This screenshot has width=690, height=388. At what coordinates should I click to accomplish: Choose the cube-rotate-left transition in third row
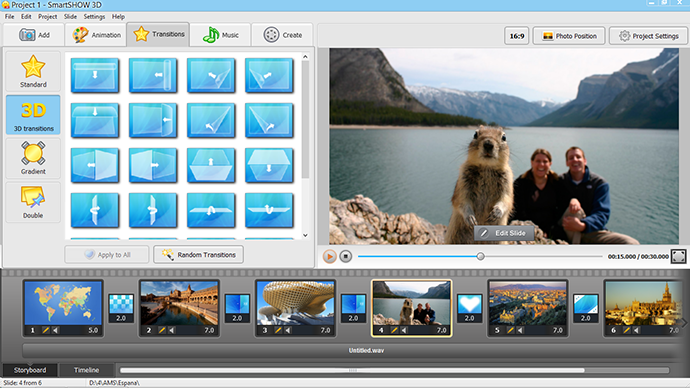[x=95, y=165]
